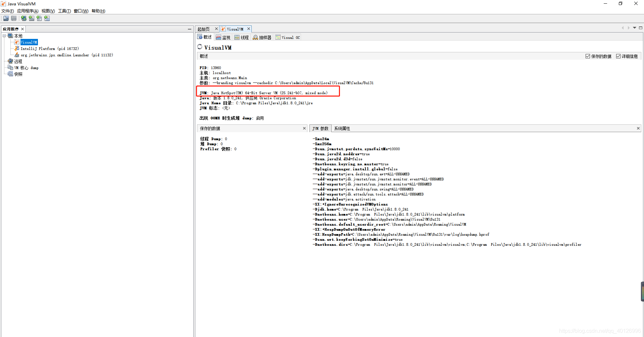Click the right-edge vertical scrollbar handle

(x=642, y=292)
